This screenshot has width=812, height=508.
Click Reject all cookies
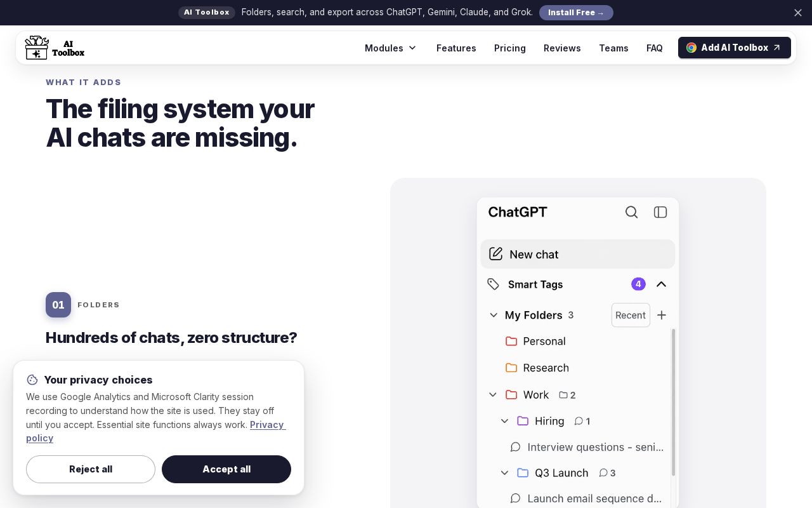(91, 469)
